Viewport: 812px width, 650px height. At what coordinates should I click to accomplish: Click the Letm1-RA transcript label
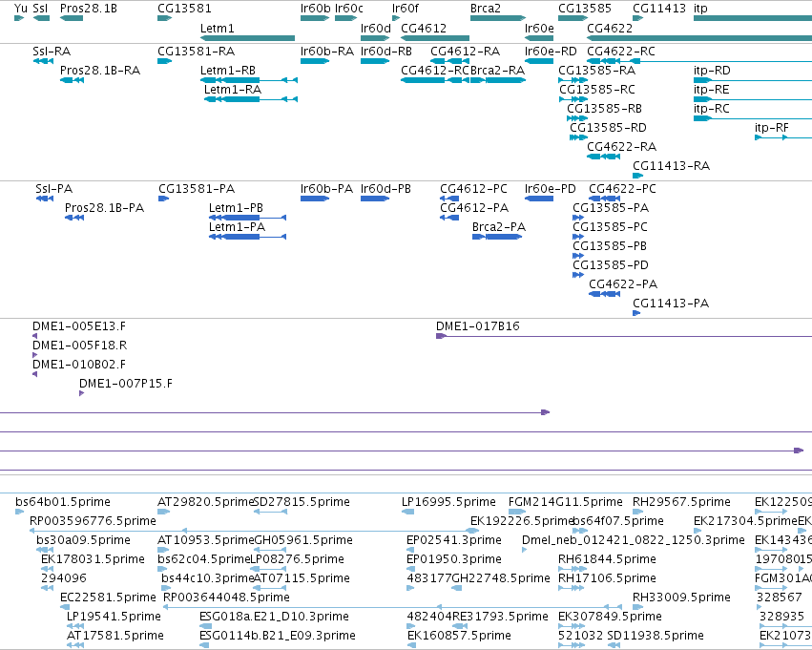click(x=233, y=89)
